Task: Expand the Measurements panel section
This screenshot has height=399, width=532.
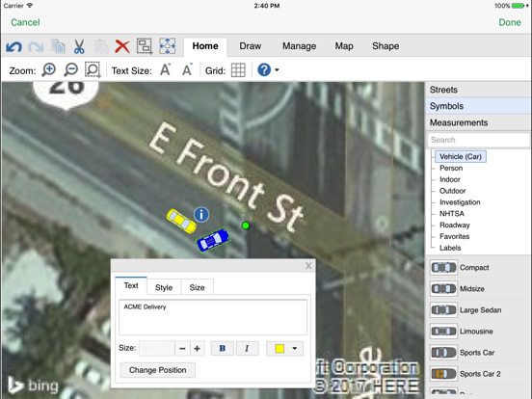Action: pyautogui.click(x=478, y=122)
